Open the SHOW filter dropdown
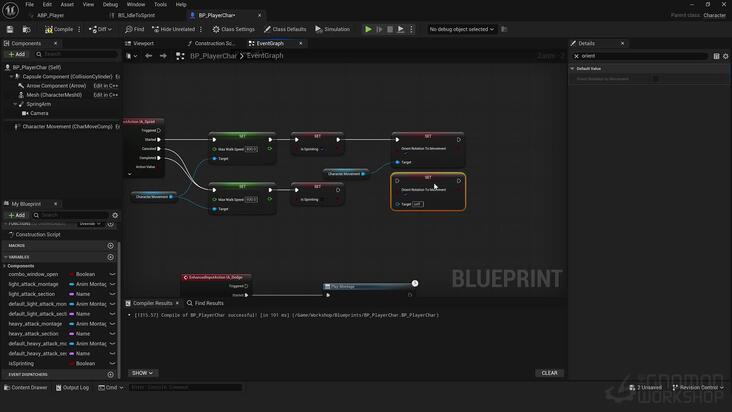Viewport: 732px width, 412px height. pyautogui.click(x=142, y=373)
